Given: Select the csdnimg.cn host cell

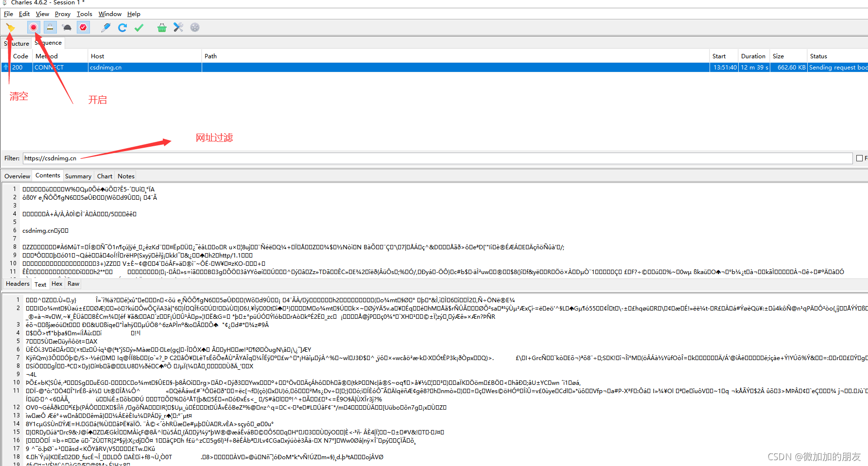Looking at the screenshot, I should [x=145, y=68].
